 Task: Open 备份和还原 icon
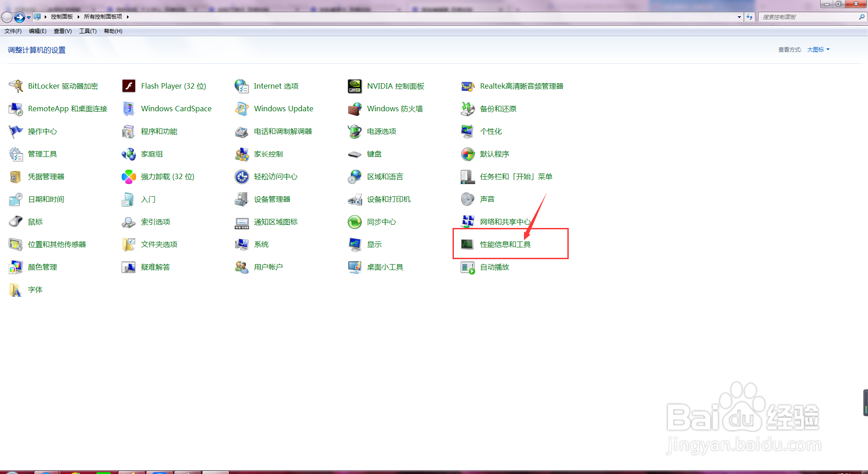pyautogui.click(x=468, y=109)
